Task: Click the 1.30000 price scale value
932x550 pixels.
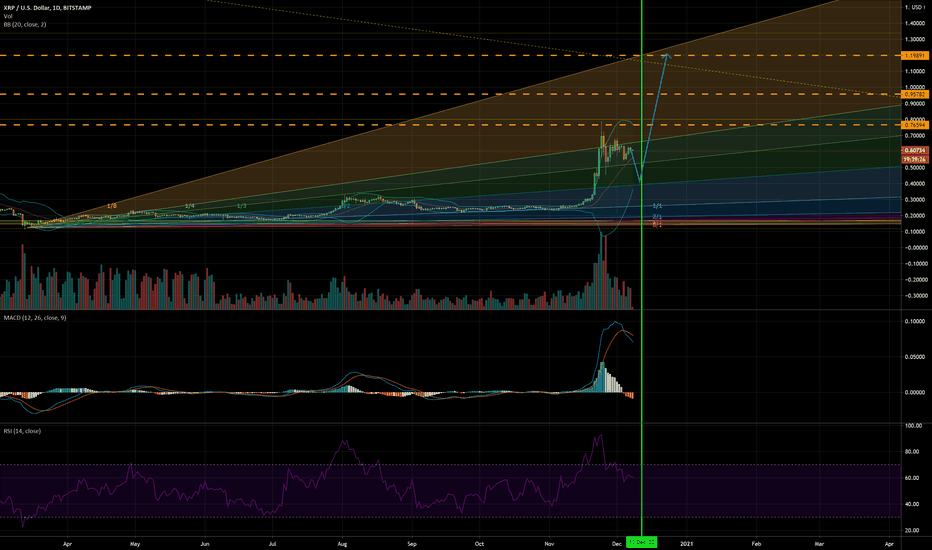Action: click(x=915, y=39)
